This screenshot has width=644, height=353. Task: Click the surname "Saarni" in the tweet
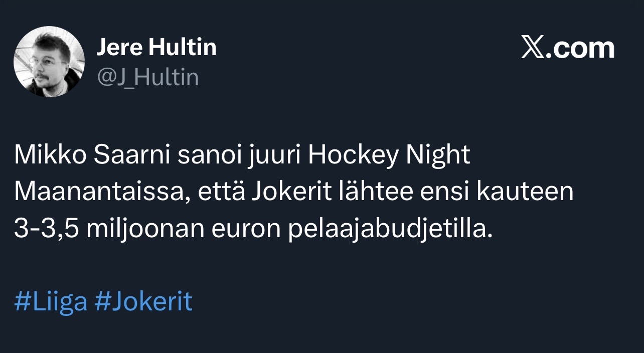tap(120, 156)
